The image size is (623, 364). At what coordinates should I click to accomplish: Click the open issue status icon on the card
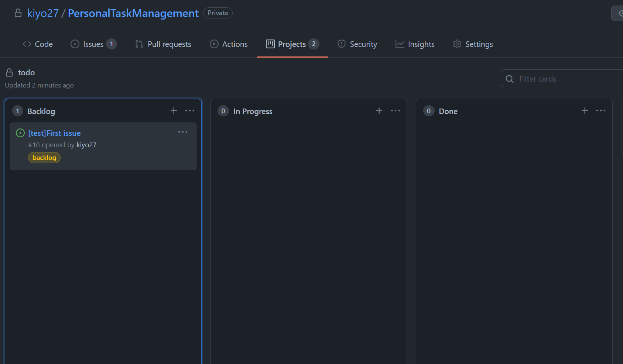(x=20, y=133)
